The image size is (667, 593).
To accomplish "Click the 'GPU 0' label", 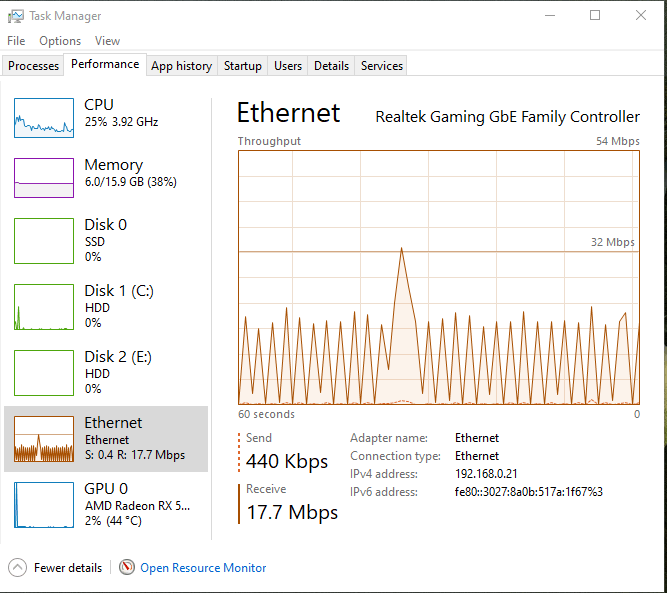I will tap(106, 489).
